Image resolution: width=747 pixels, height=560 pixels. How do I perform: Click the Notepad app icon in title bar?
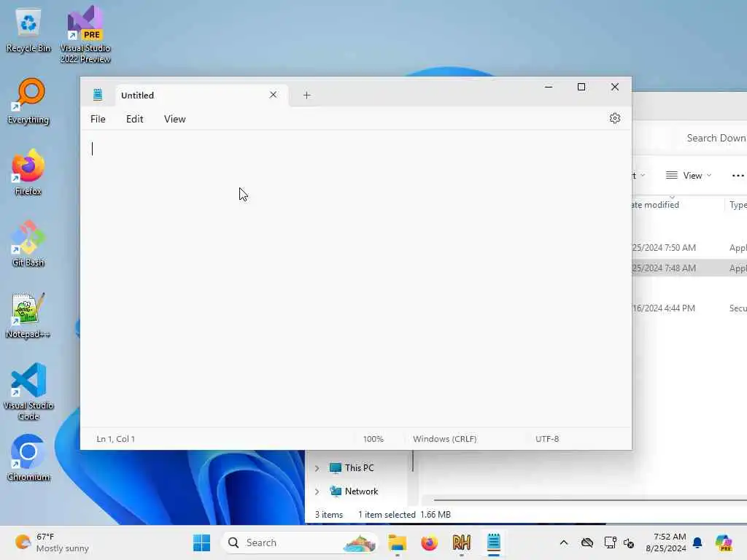coord(98,95)
